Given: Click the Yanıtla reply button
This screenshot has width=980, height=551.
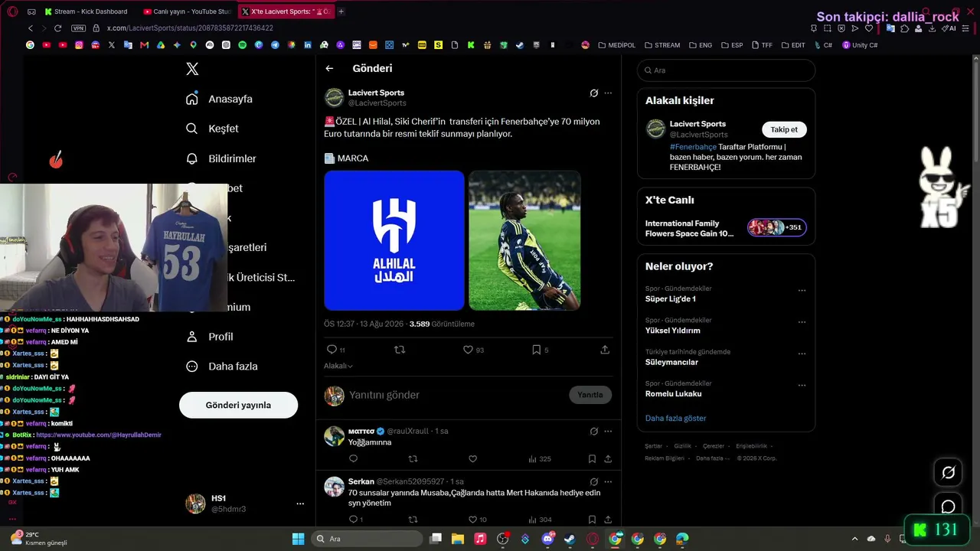Looking at the screenshot, I should (590, 395).
